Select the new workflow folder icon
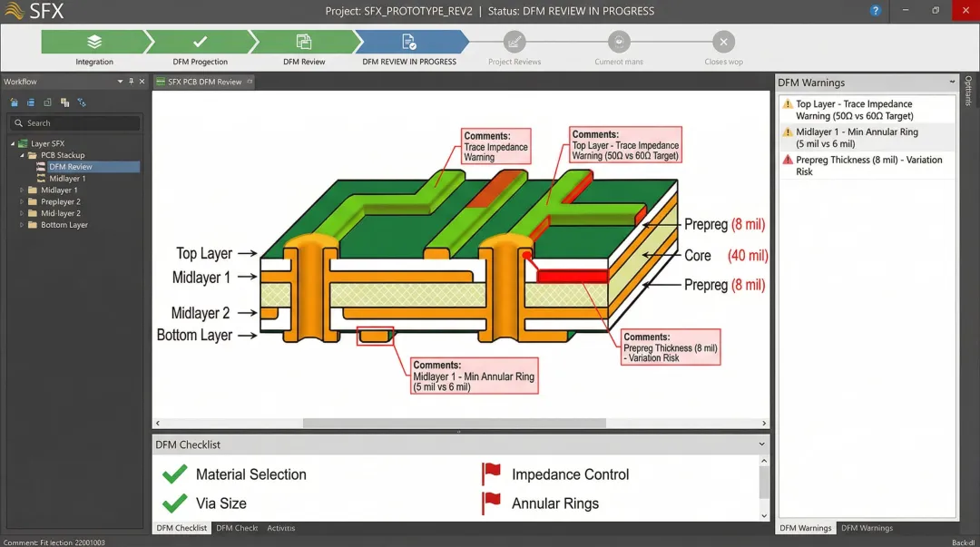 pos(14,103)
